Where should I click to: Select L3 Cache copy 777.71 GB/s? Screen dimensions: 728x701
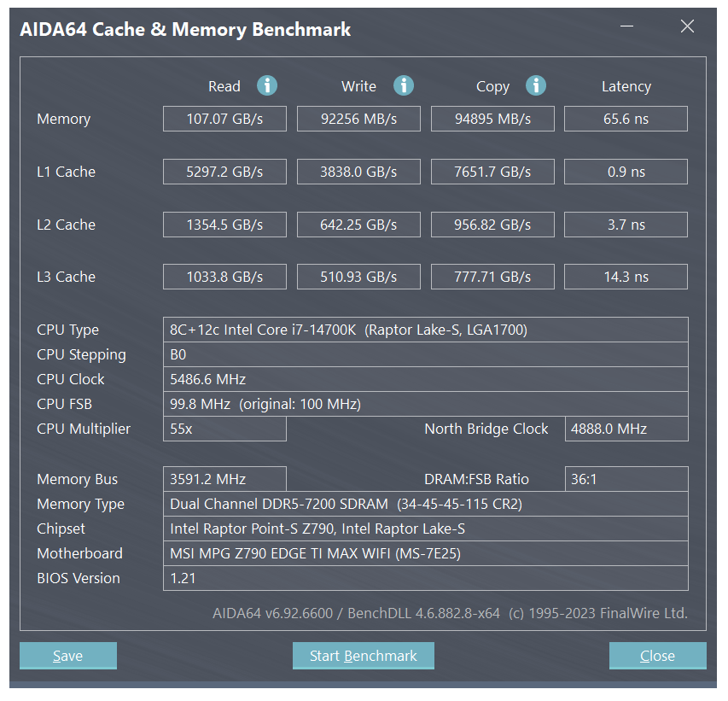[x=492, y=277]
